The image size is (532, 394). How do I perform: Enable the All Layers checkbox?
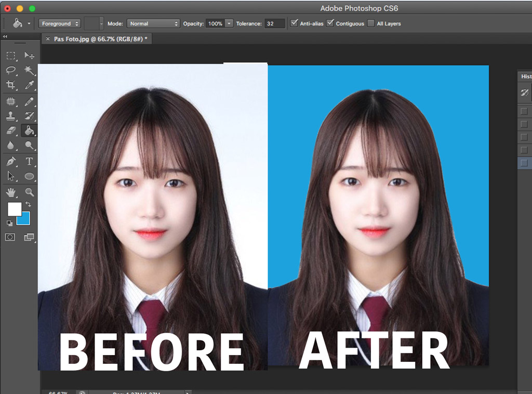click(x=371, y=23)
